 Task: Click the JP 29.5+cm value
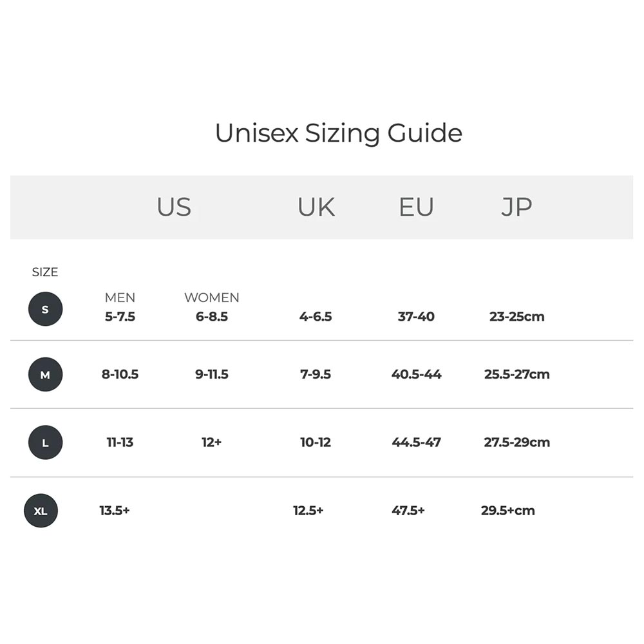pyautogui.click(x=507, y=511)
